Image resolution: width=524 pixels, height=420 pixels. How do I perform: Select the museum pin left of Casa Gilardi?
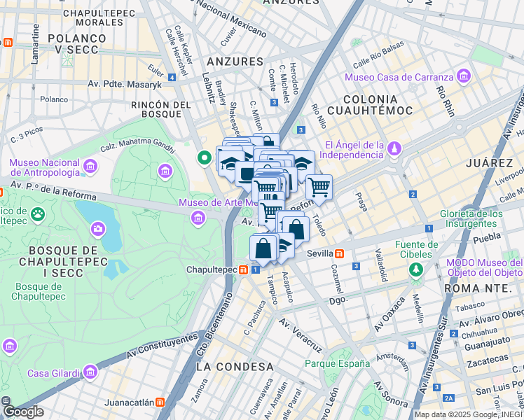[x=10, y=346]
